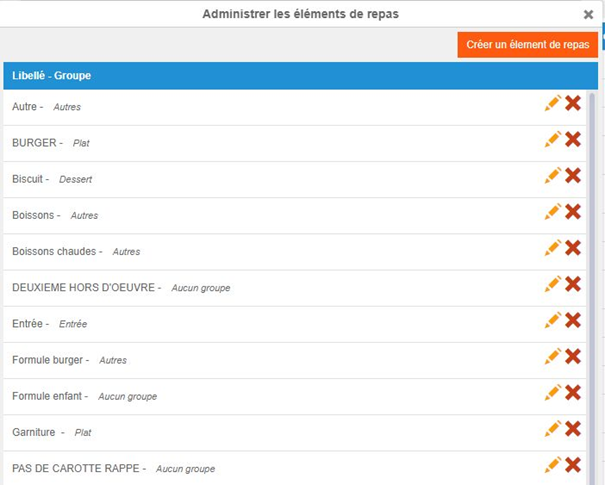
Task: Delete the BURGER meal element
Action: [x=573, y=140]
